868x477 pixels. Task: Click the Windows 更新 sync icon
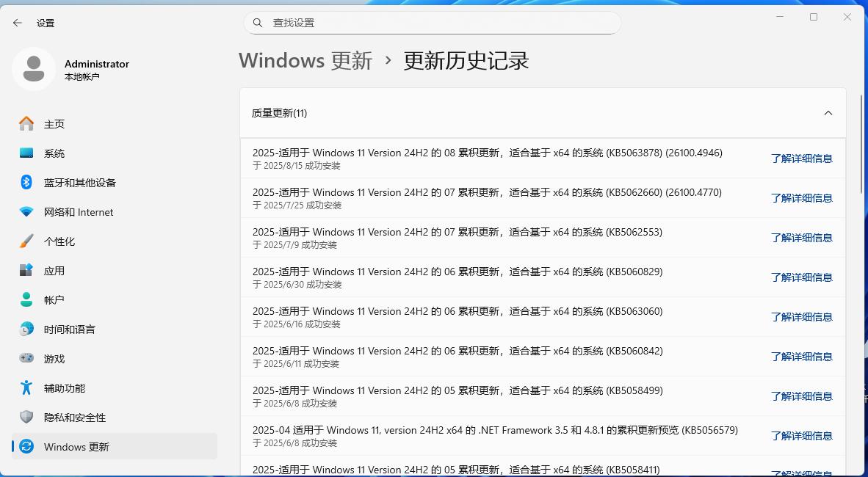tap(26, 446)
